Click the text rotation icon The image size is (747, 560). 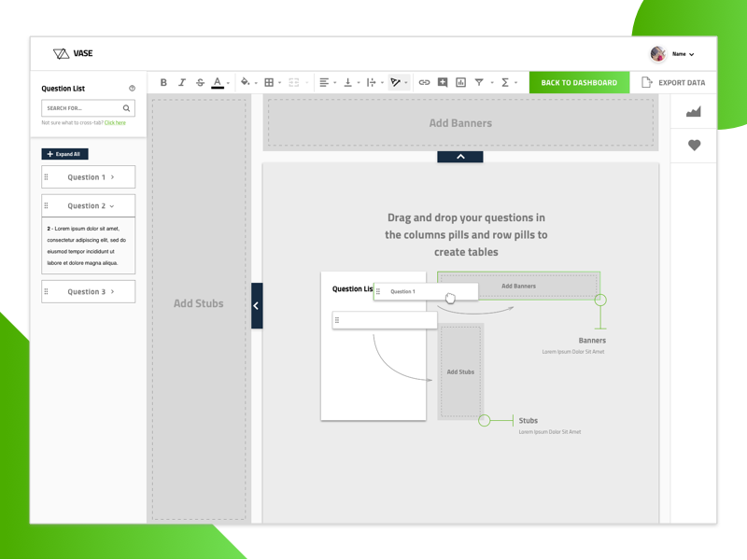pyautogui.click(x=395, y=82)
